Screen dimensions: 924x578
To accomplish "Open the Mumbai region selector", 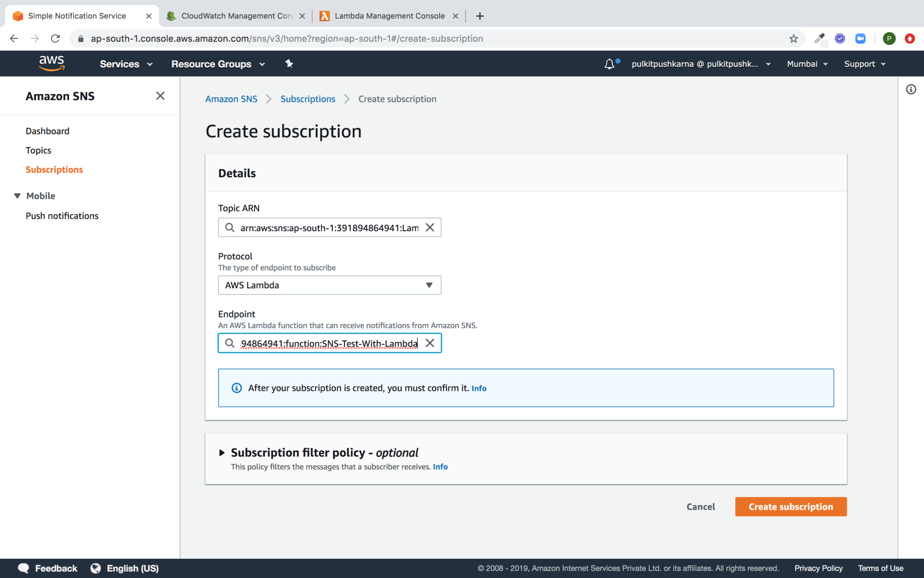I will pyautogui.click(x=807, y=64).
